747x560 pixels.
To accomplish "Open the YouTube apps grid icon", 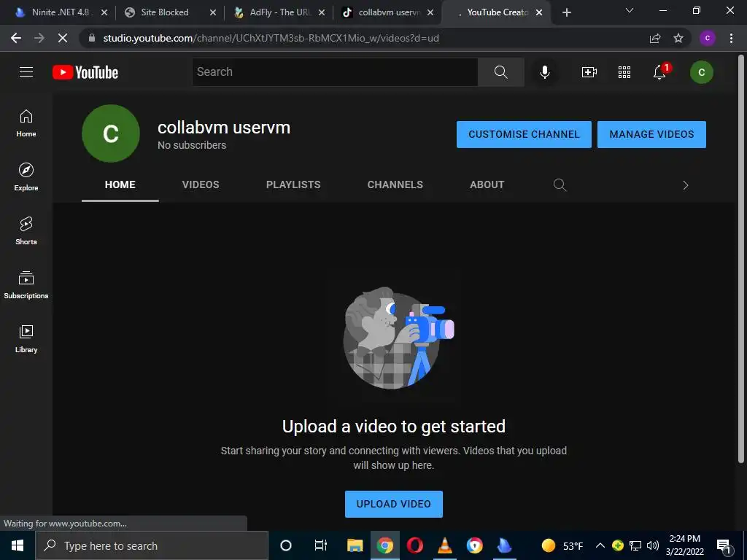I will tap(624, 72).
